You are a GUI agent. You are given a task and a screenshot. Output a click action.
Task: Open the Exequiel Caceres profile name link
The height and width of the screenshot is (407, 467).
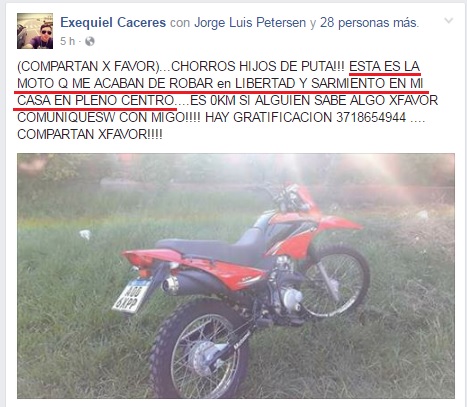tap(113, 23)
